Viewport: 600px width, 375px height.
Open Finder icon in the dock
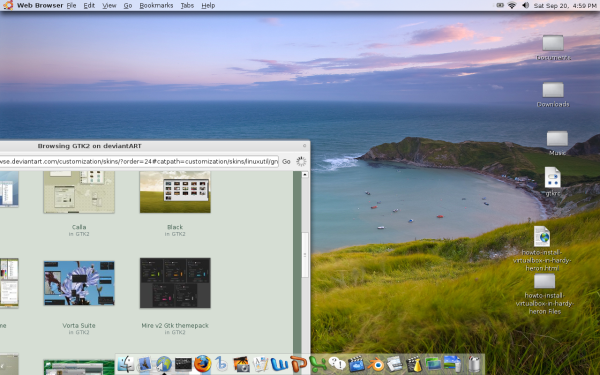(x=126, y=364)
